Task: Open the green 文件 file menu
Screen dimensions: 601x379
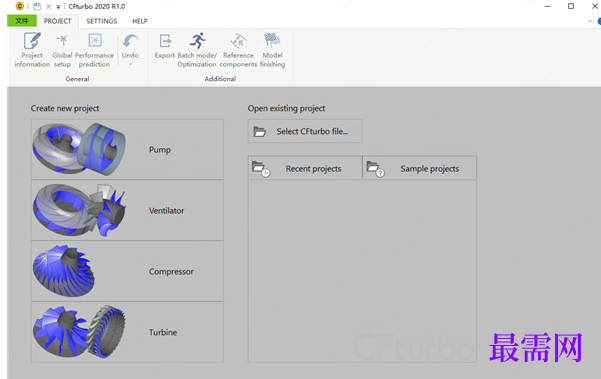Action: (x=22, y=21)
